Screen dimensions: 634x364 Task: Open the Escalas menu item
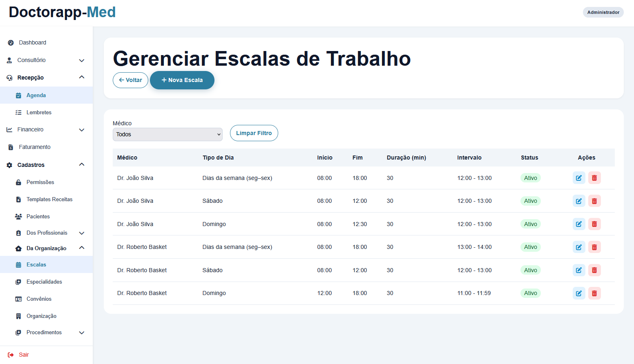point(46,264)
